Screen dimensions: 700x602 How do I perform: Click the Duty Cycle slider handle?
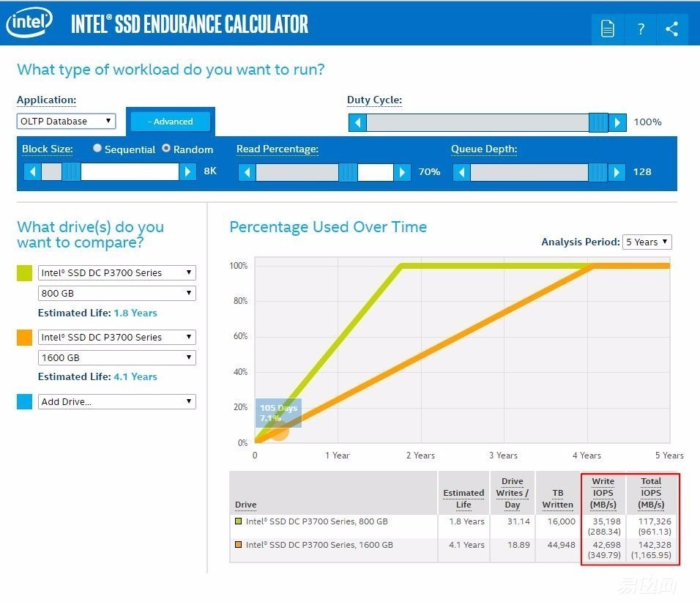[598, 122]
